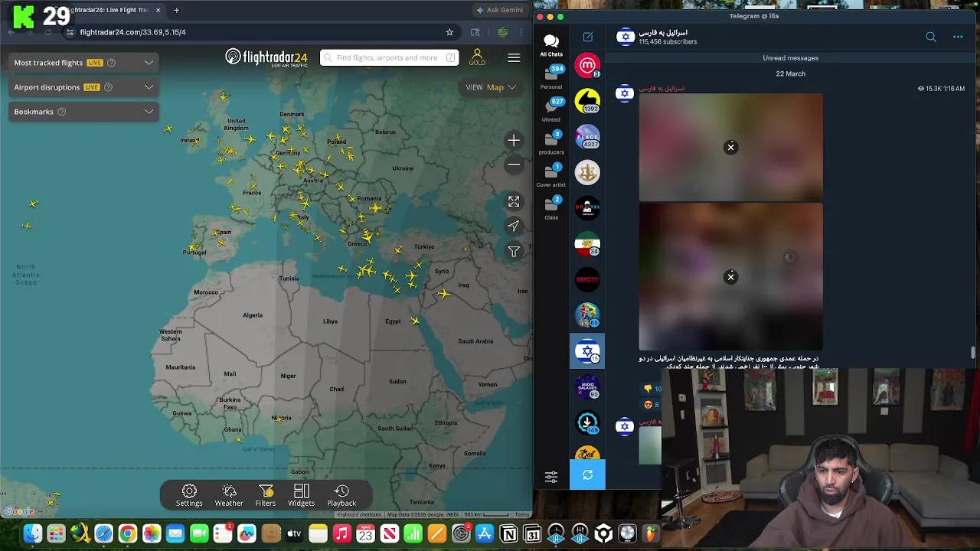980x551 pixels.
Task: Zoom in the Flightradar24 map
Action: point(514,141)
